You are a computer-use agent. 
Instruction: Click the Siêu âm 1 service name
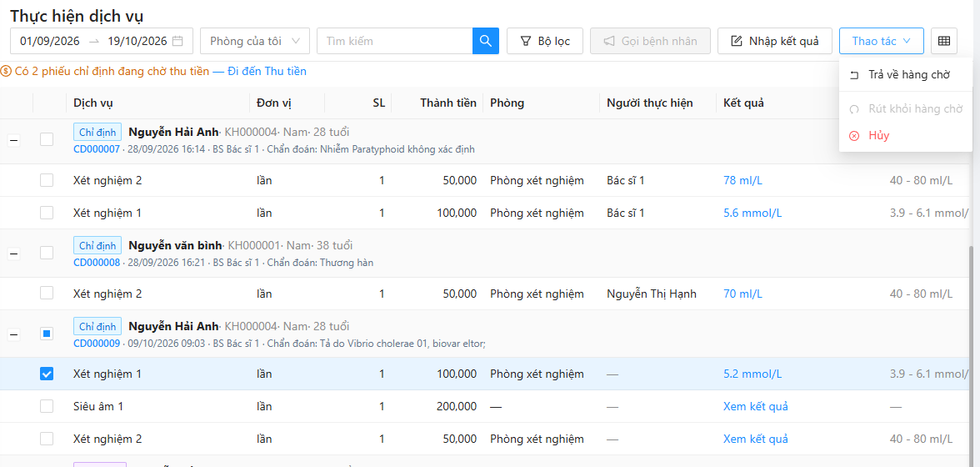(98, 406)
